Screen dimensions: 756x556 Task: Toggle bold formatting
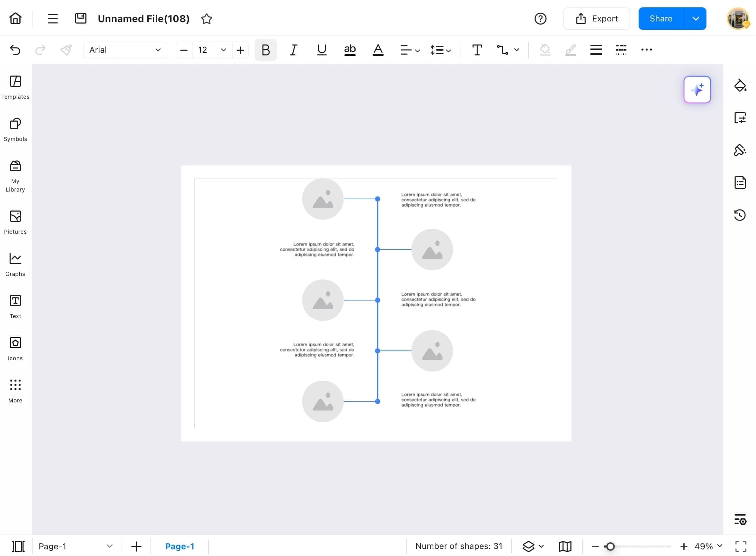(265, 50)
